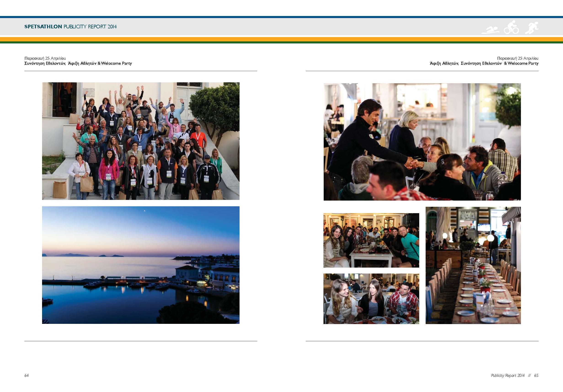Image resolution: width=563 pixels, height=392 pixels.
Task: Click the green stripe below orange band
Action: pos(282,43)
